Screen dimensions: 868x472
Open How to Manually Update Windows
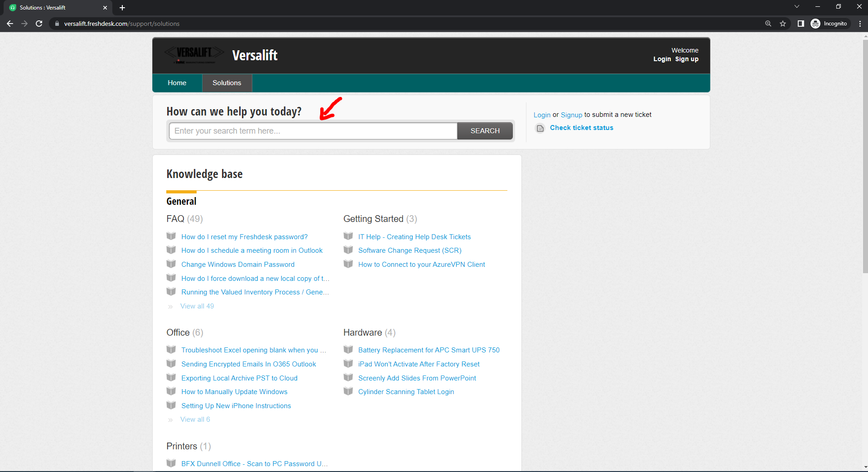pyautogui.click(x=234, y=392)
